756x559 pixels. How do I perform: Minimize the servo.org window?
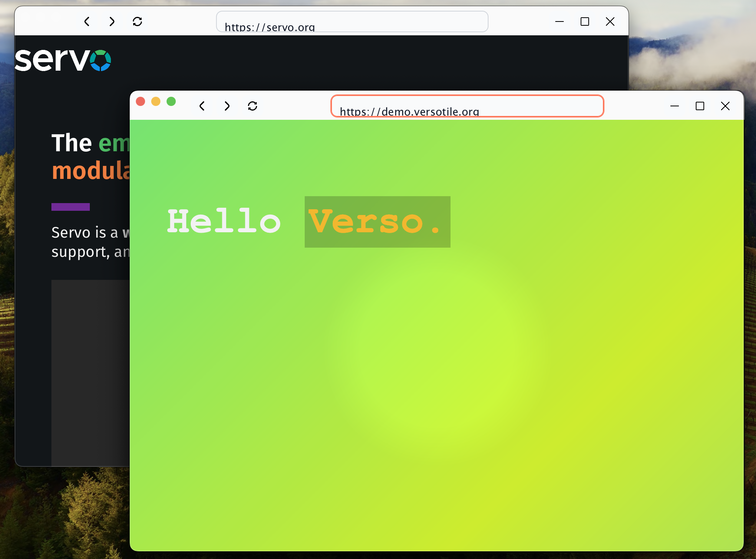[560, 21]
